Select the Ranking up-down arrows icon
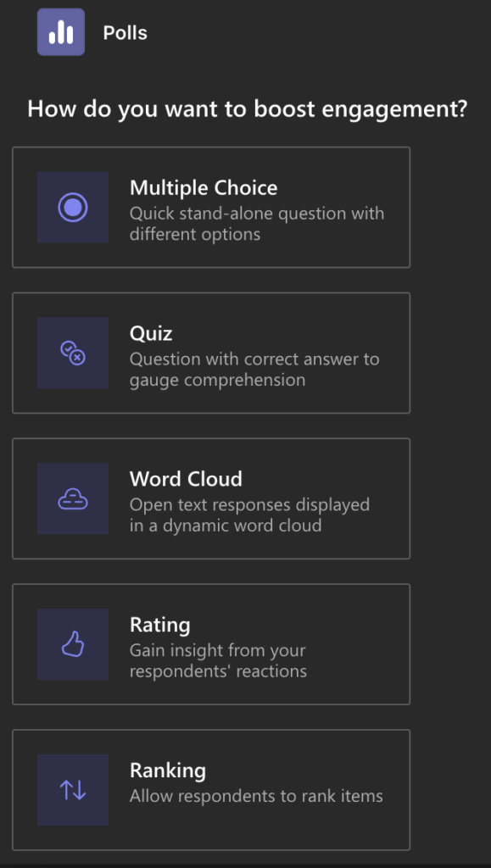Image resolution: width=491 pixels, height=868 pixels. [x=73, y=790]
